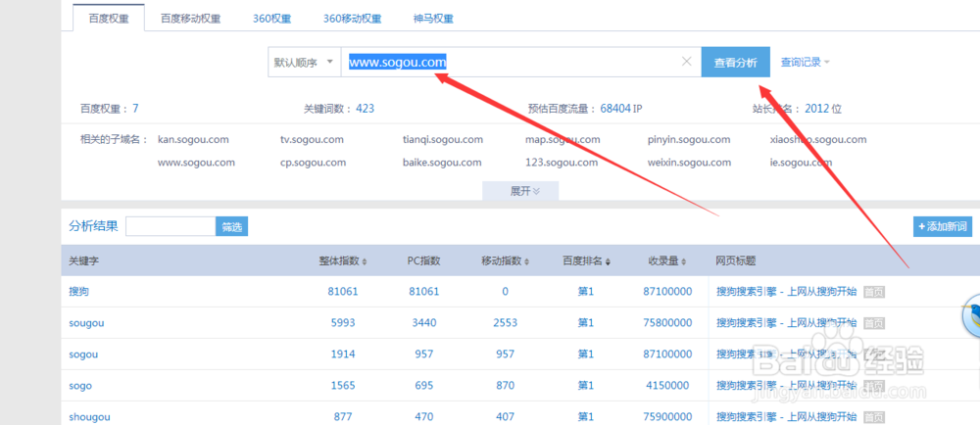
Task: Click the 预估百度流量 value 68404
Action: pyautogui.click(x=615, y=109)
